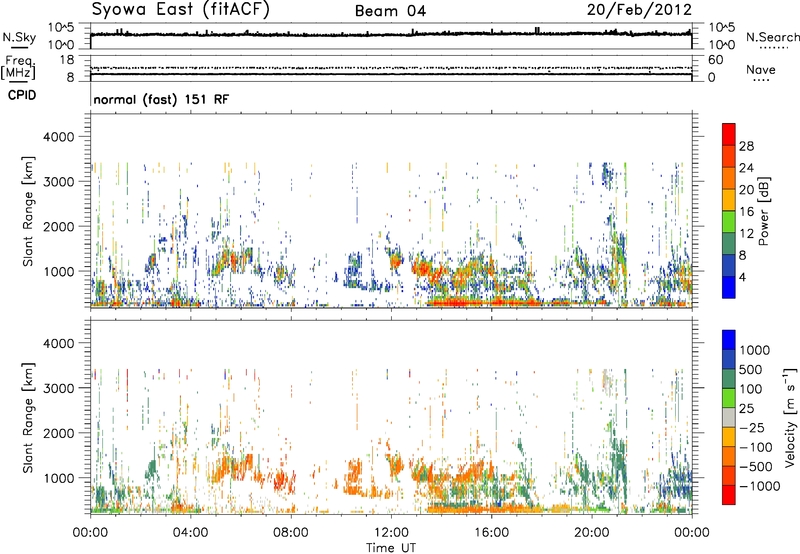This screenshot has width=800, height=554.
Task: Click the red top segment of Power colorbar
Action: [729, 134]
